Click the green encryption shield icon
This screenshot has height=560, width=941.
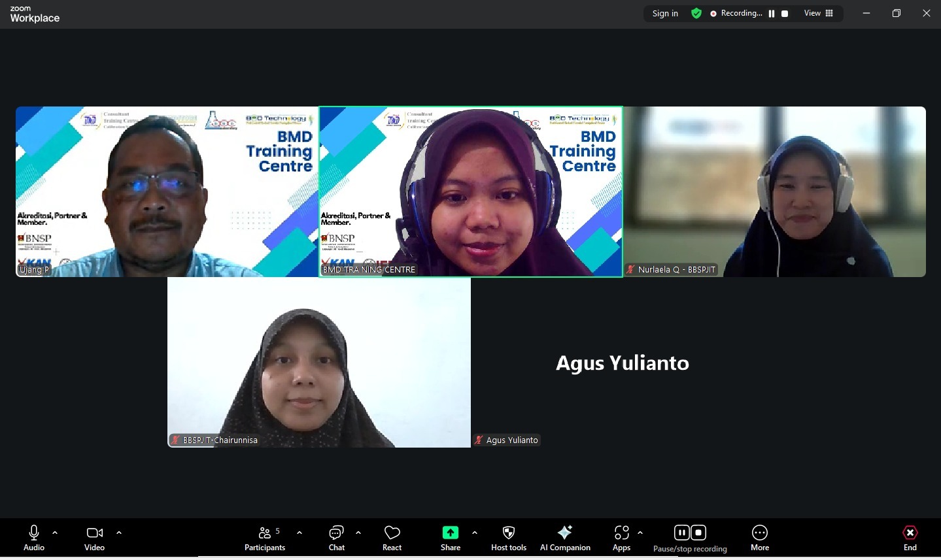(x=696, y=13)
